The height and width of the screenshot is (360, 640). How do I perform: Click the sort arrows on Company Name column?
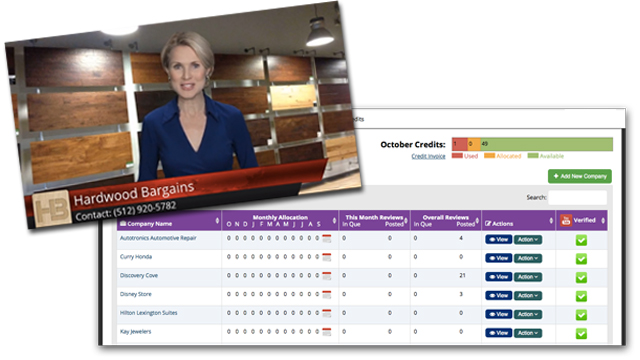point(217,221)
